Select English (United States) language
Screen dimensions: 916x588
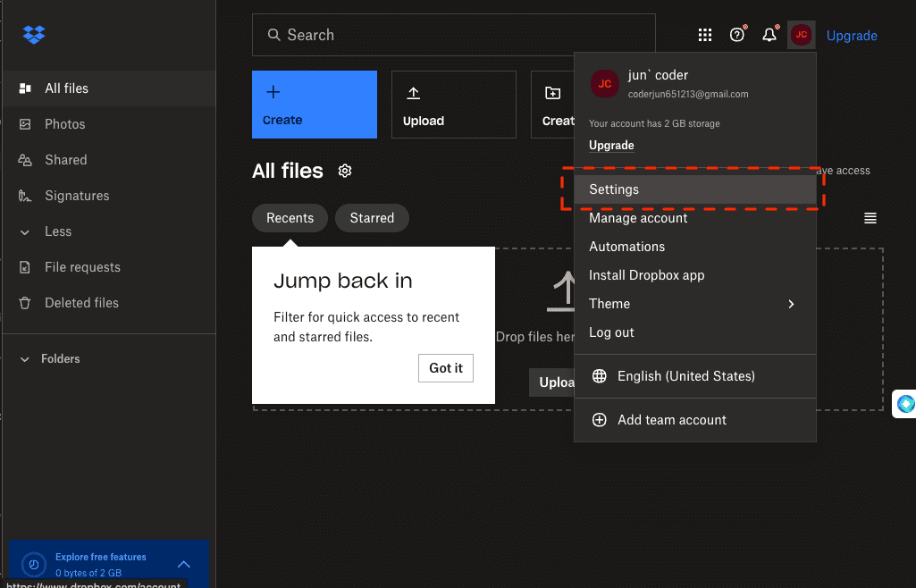click(695, 376)
